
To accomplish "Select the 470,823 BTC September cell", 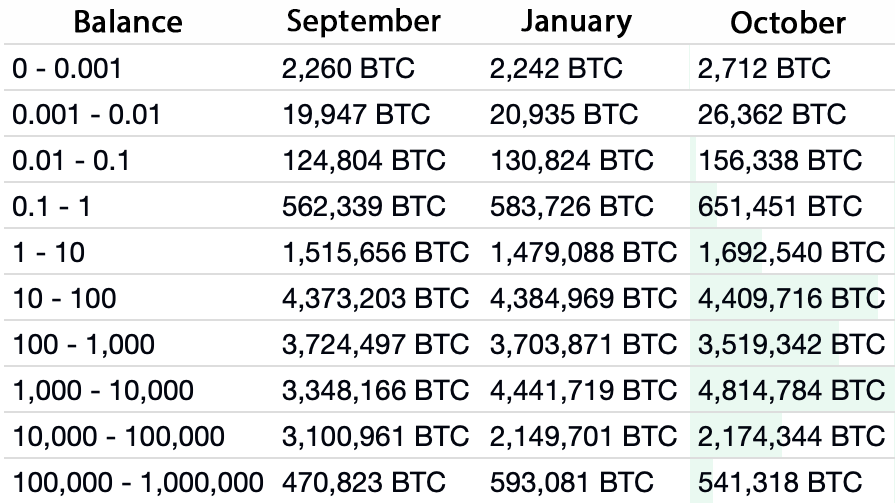I will pyautogui.click(x=364, y=481).
